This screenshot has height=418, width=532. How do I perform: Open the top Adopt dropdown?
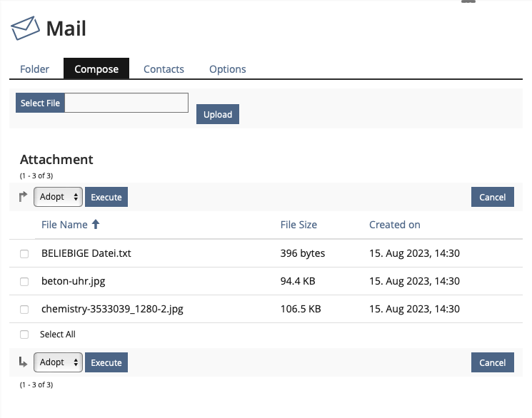coord(58,197)
